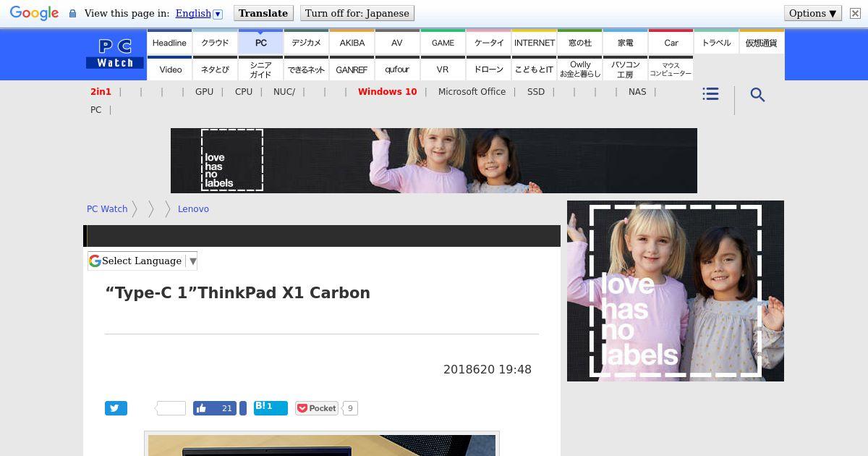Screen dimensions: 868x456
Task: Open the マウスコンピューター tab
Action: [671, 69]
